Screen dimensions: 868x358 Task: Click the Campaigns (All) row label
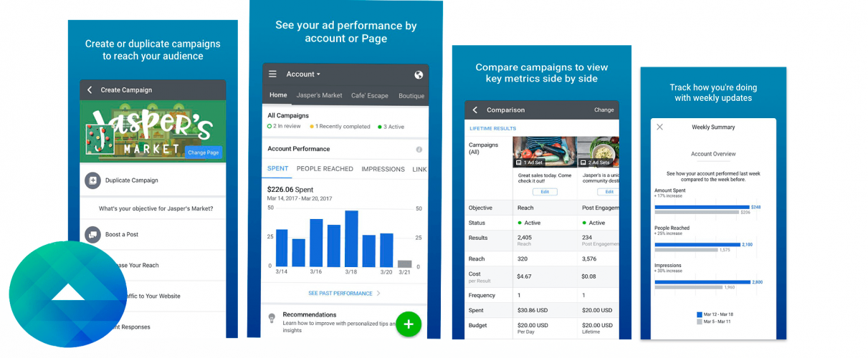click(483, 148)
